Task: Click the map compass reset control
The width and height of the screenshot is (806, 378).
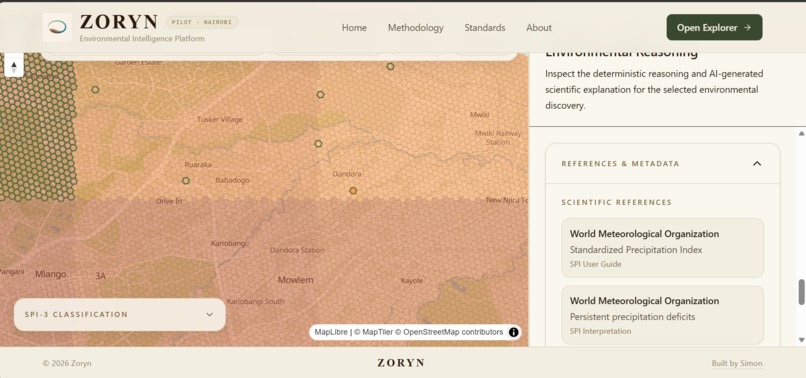Action: [14, 67]
